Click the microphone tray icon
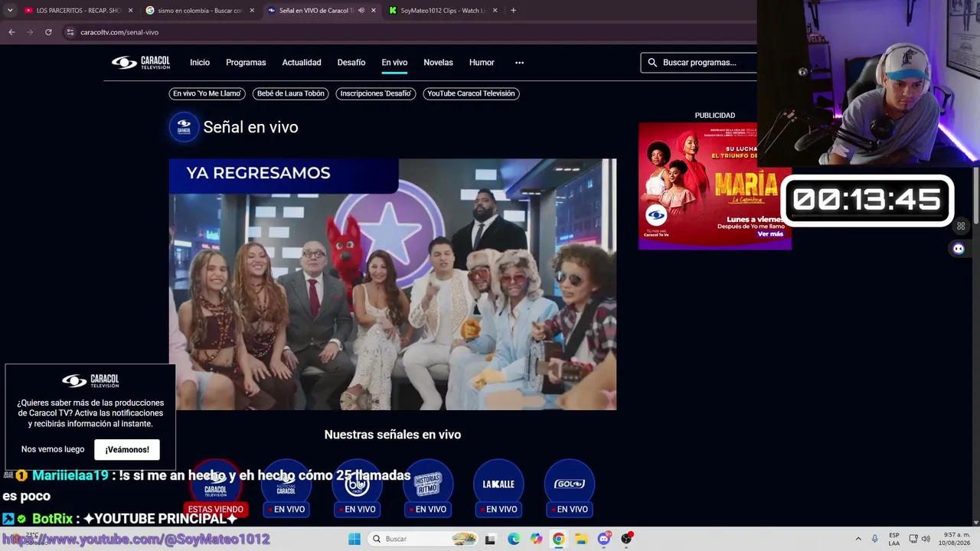This screenshot has width=980, height=551. [875, 540]
